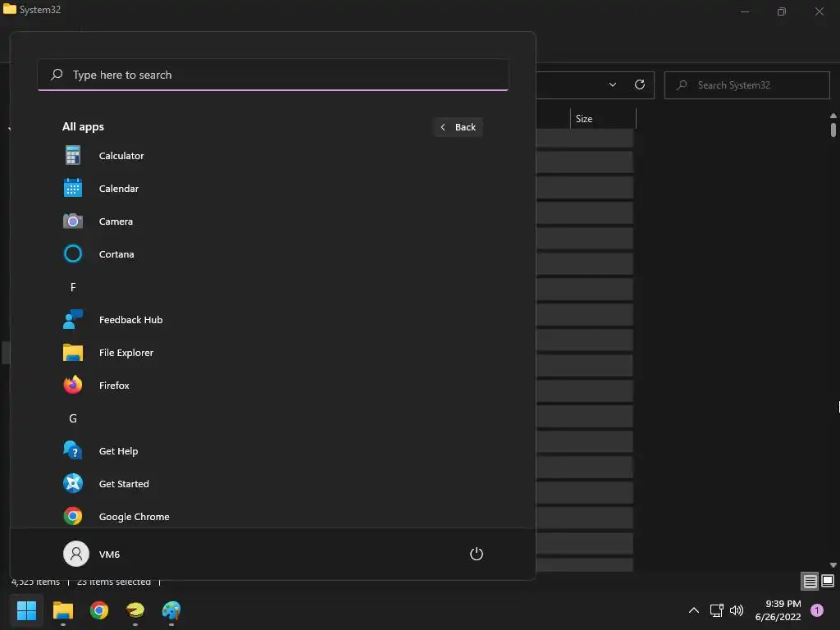Screen dimensions: 840x630
Task: Open Chrome from the taskbar
Action: pos(99,610)
